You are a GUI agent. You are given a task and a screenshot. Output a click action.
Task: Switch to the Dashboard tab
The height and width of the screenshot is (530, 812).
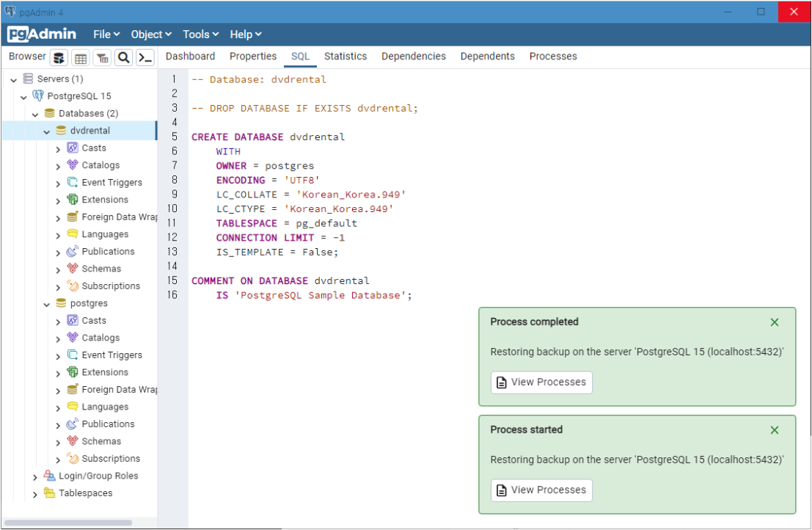point(190,57)
